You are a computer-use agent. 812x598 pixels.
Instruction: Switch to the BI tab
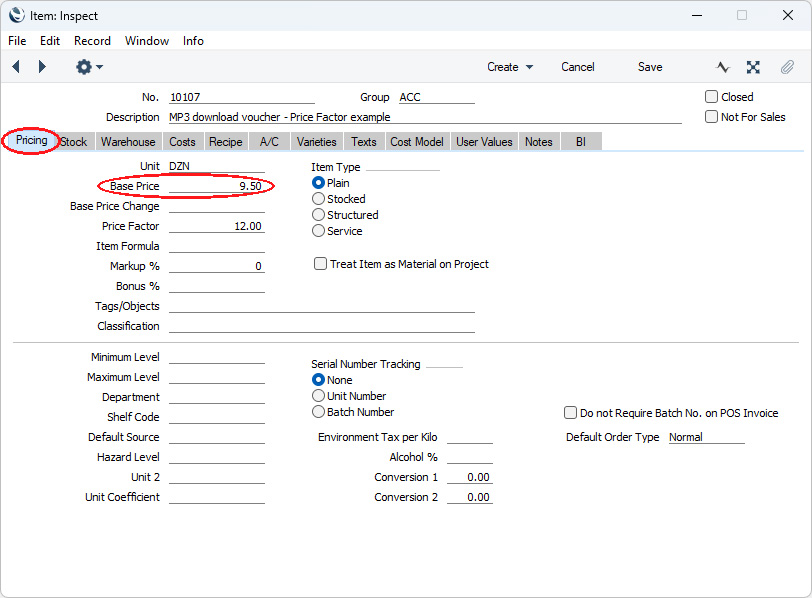(x=581, y=142)
